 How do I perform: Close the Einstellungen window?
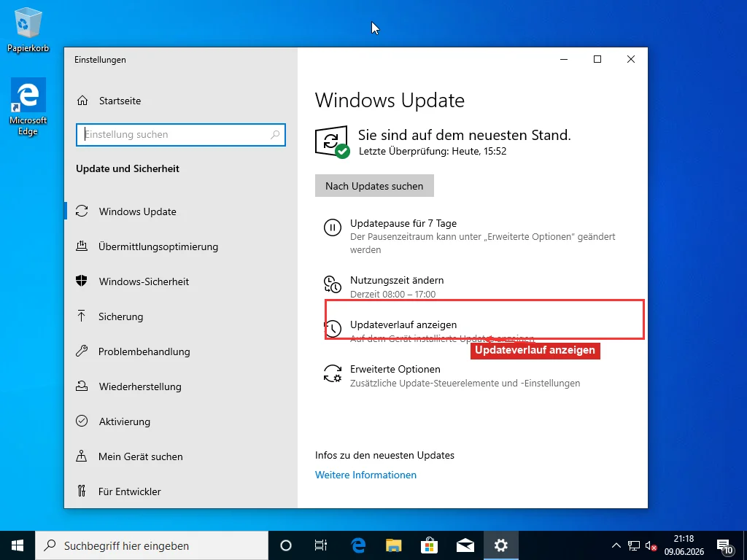pyautogui.click(x=631, y=59)
